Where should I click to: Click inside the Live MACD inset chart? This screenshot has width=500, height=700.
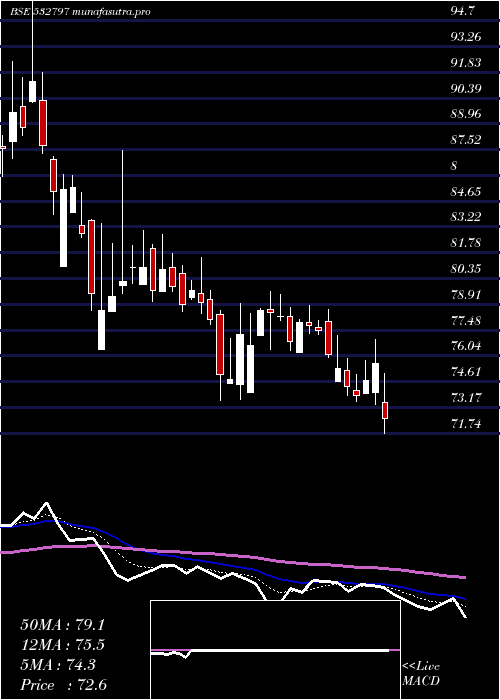click(275, 650)
